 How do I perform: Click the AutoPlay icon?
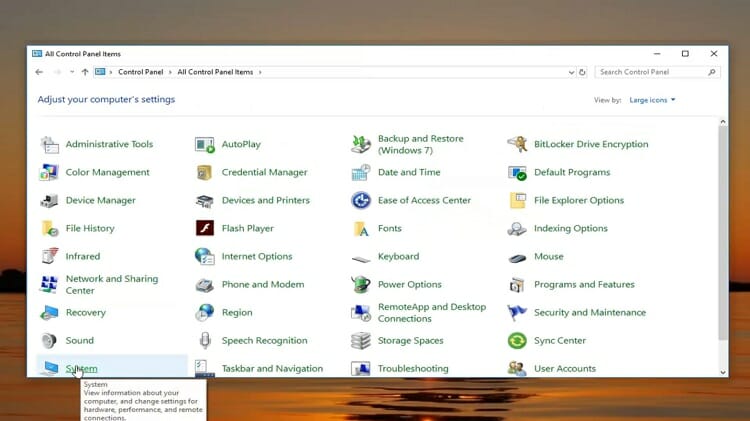pyautogui.click(x=205, y=144)
